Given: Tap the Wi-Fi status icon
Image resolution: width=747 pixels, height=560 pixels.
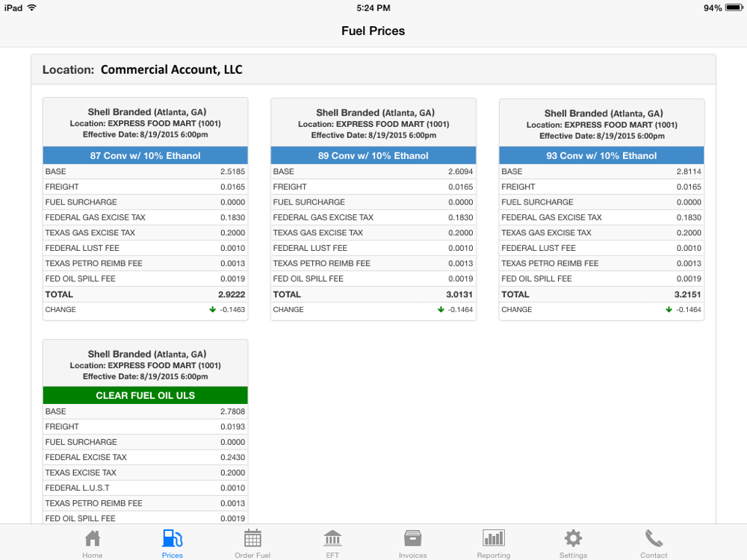Looking at the screenshot, I should 32,7.
